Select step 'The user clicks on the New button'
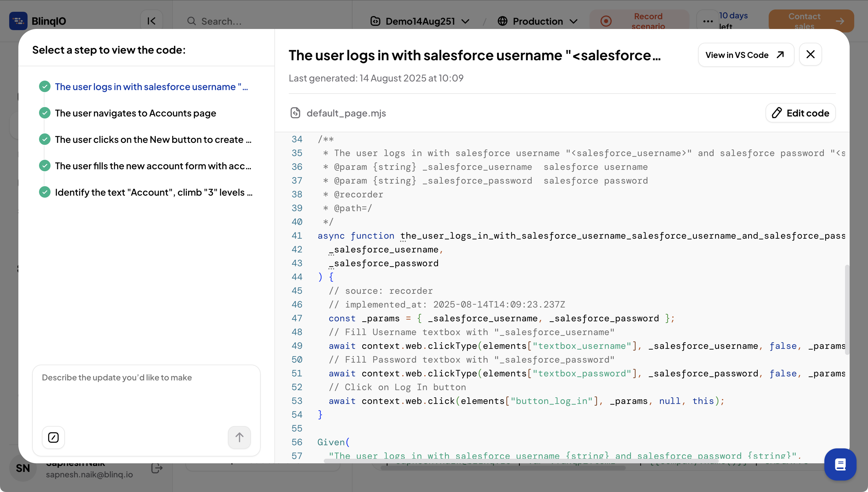The height and width of the screenshot is (492, 868). 153,139
